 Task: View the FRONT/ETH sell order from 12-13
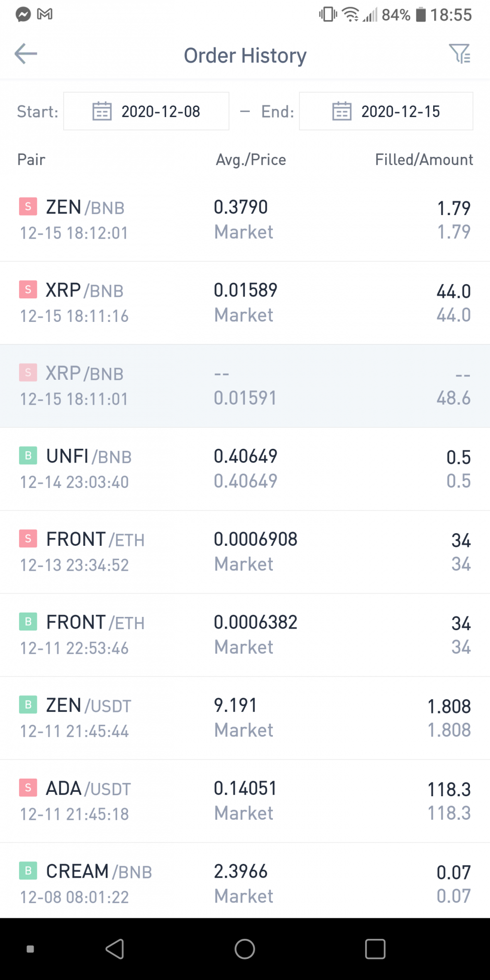coord(245,552)
